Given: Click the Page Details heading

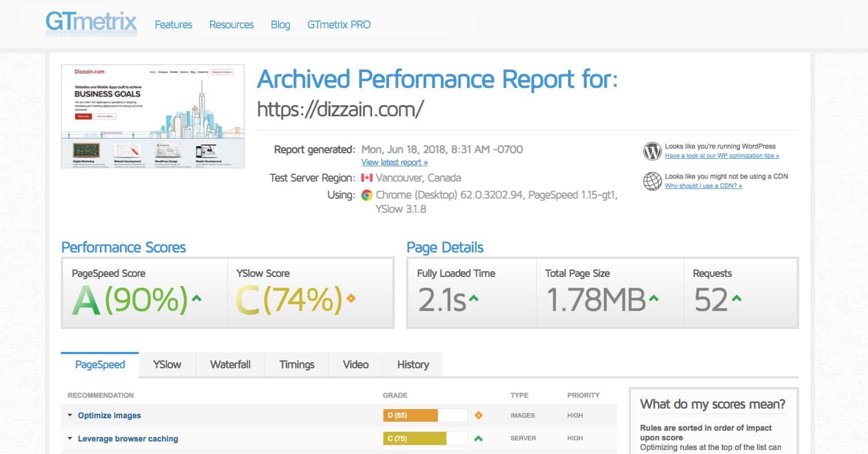Looking at the screenshot, I should 445,247.
